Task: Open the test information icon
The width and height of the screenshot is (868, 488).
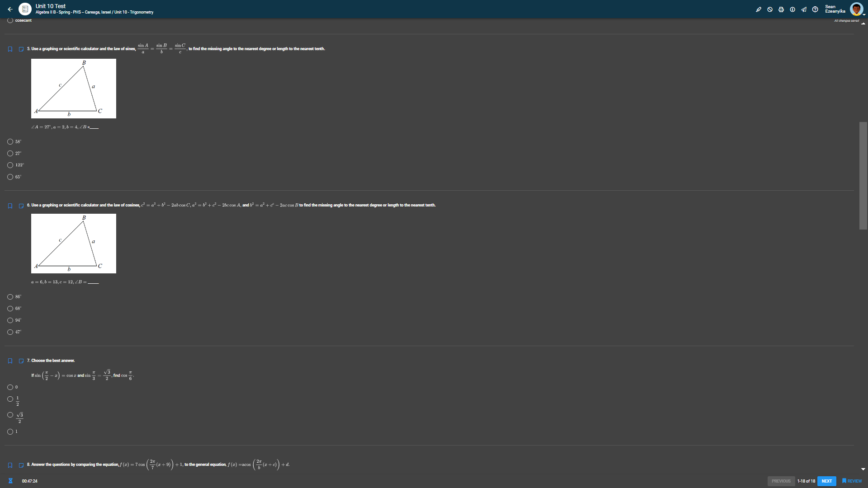Action: (793, 9)
